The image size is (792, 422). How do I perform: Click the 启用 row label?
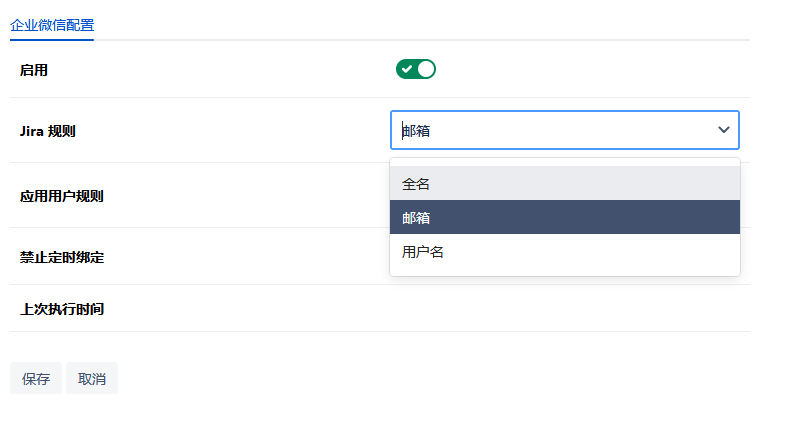[34, 70]
